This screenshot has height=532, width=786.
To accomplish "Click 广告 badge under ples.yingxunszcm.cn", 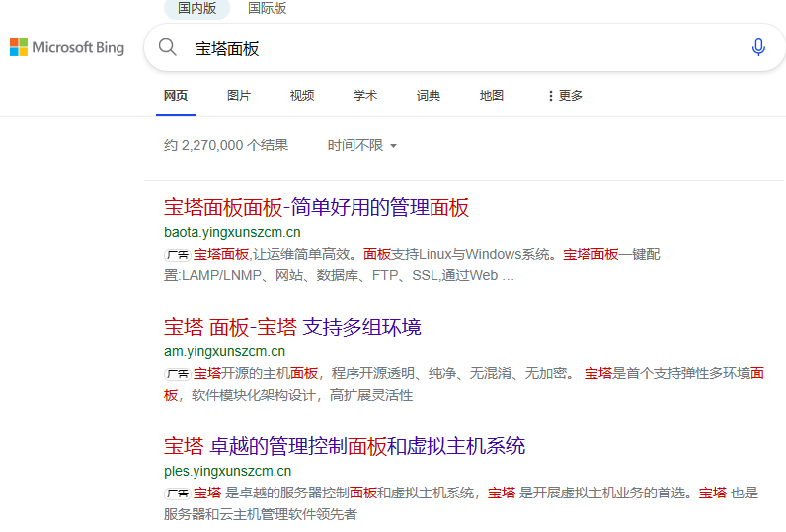I will (178, 494).
